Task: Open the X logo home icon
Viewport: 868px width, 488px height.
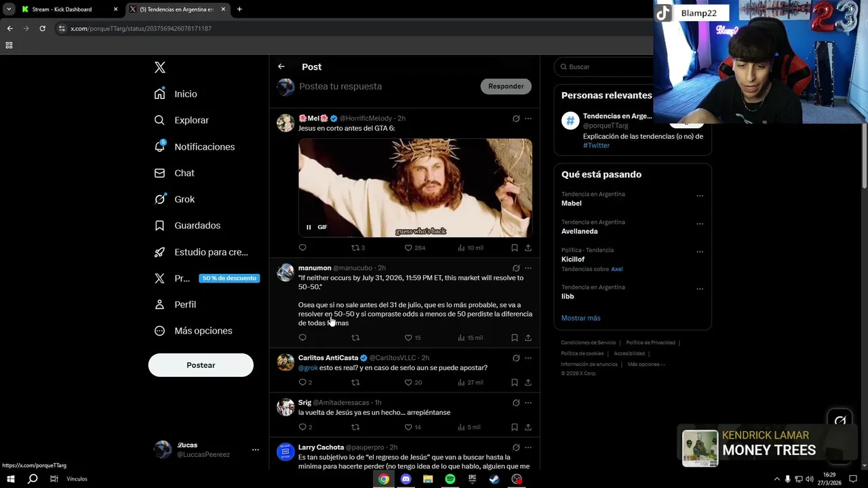Action: 160,67
